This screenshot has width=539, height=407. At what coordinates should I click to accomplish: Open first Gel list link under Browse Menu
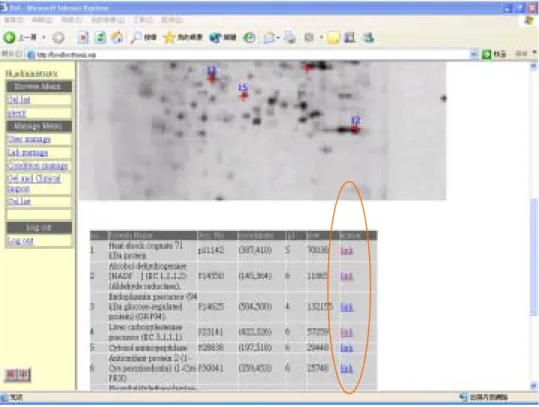(19, 100)
